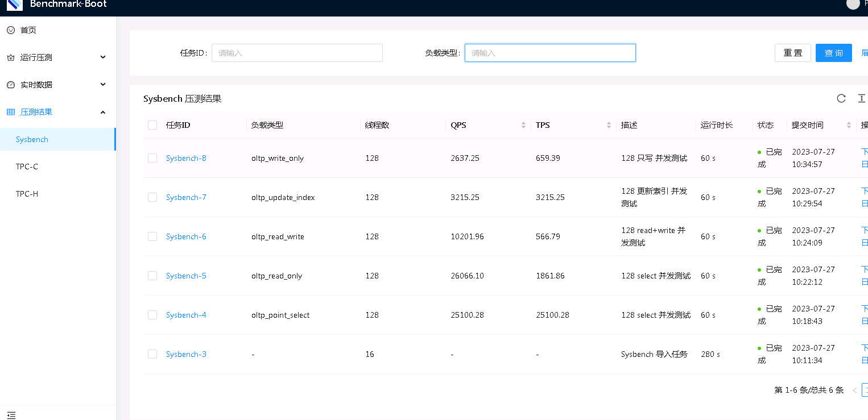
Task: Open the Sysbench-7 task link
Action: (x=186, y=197)
